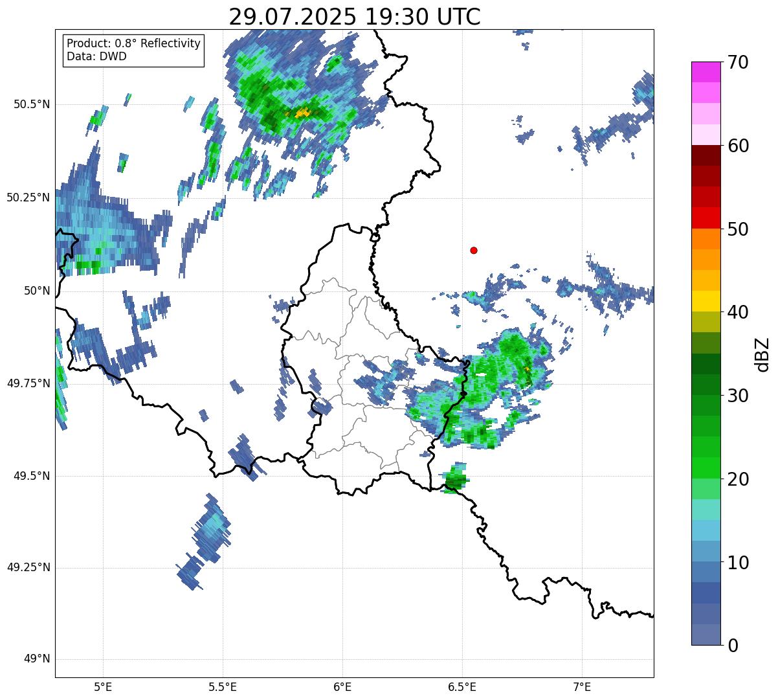
Task: Pick the yellow colorbar segment above 40
Action: pos(705,301)
